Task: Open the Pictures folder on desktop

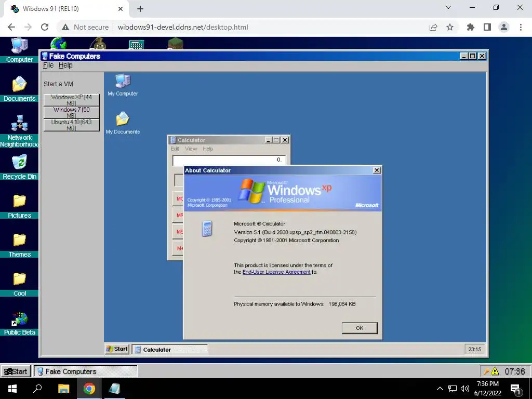Action: [19, 206]
